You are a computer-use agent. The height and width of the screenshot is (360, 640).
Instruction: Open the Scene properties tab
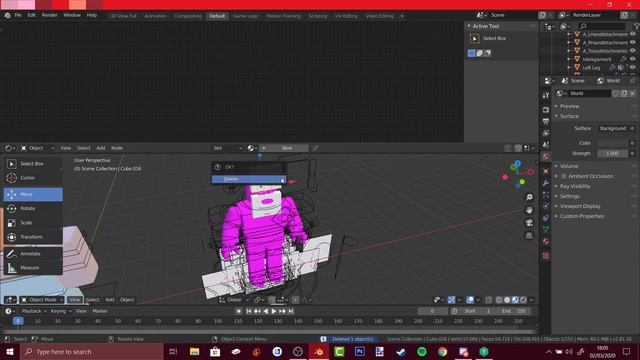tap(546, 145)
